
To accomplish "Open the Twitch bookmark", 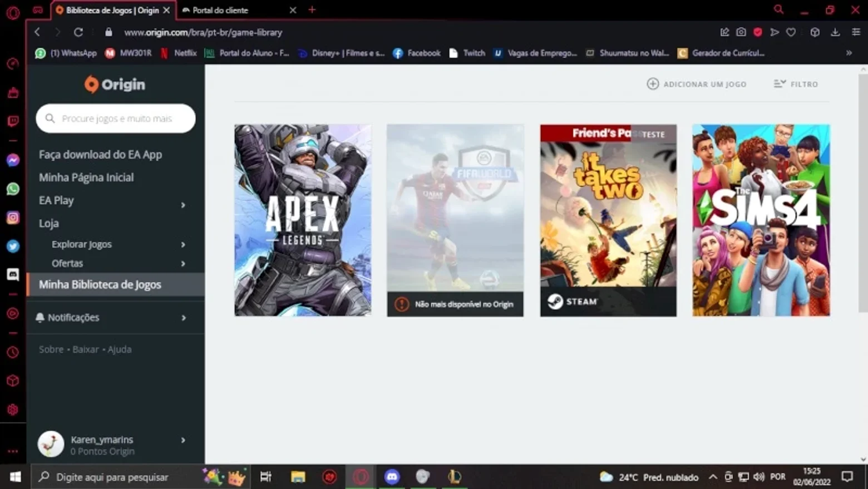I will [467, 53].
